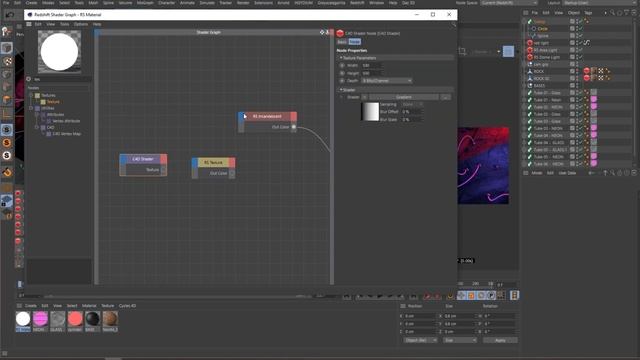Viewport: 640px width, 360px height.
Task: Collapse the Shader section in node properties
Action: coord(341,90)
